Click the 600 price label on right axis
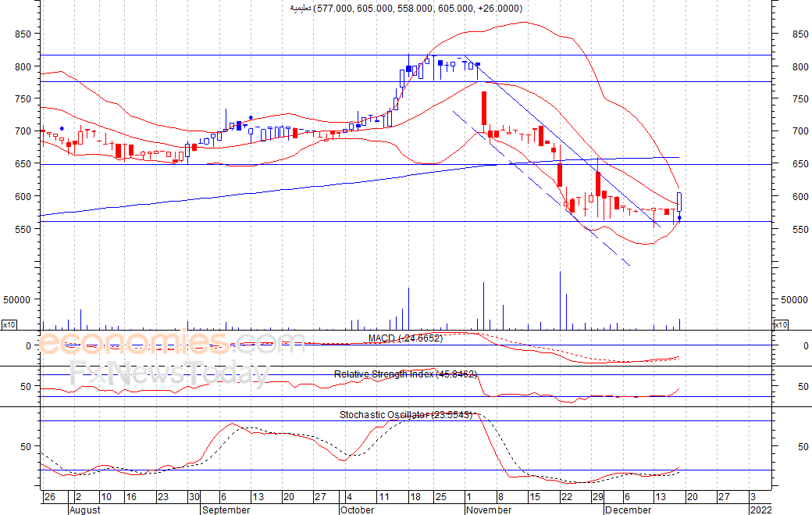This screenshot has height=515, width=812. point(800,196)
